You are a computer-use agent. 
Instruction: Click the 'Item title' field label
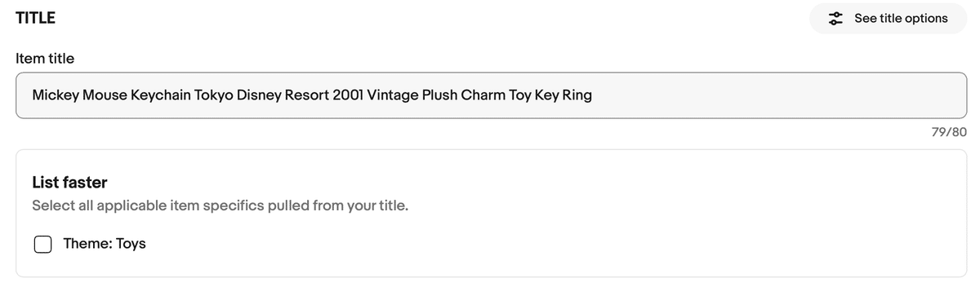pos(45,59)
